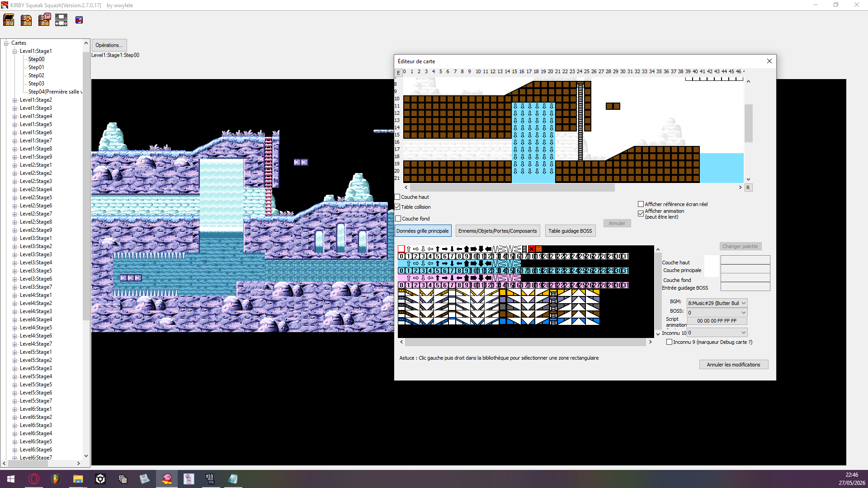Click the closed red-gem treasure chest icon
Image resolution: width=868 pixels, height=488 pixels.
point(26,20)
